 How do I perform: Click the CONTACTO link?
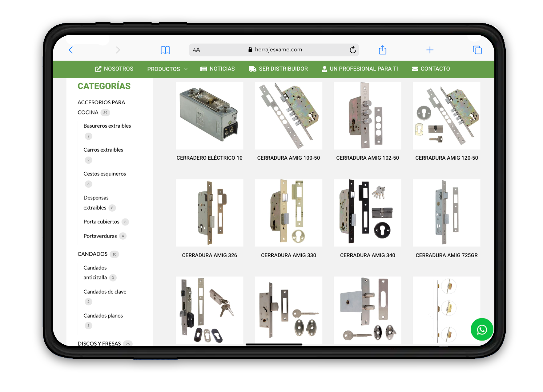[x=431, y=69]
